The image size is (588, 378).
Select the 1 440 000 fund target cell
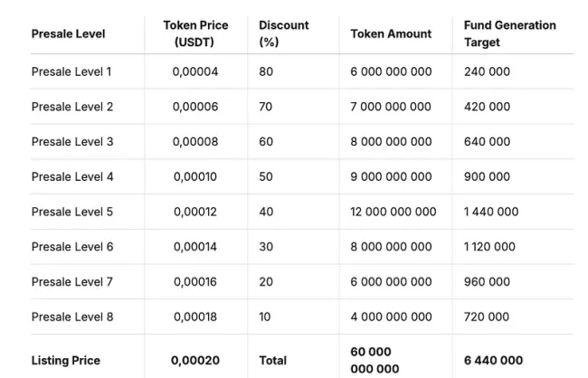[x=491, y=212]
